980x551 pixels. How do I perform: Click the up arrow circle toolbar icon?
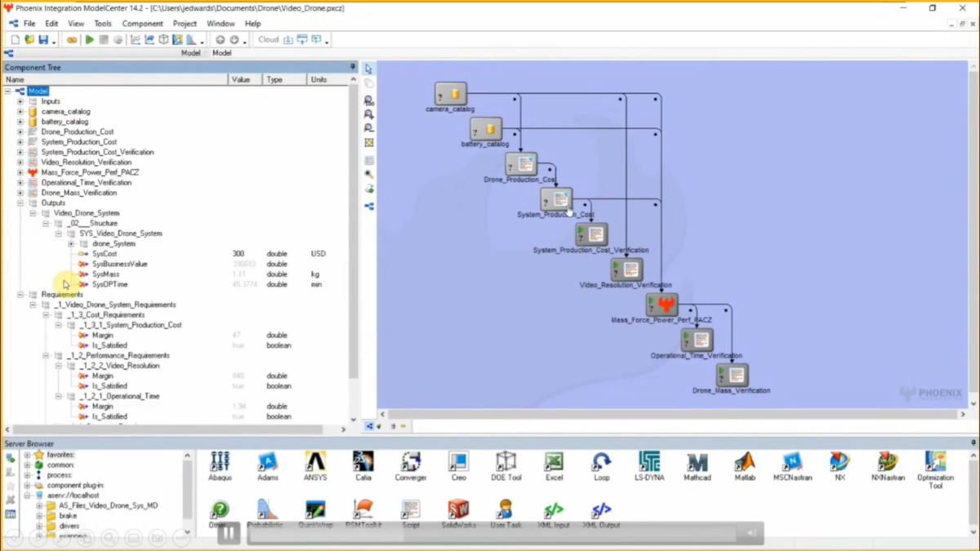[220, 39]
